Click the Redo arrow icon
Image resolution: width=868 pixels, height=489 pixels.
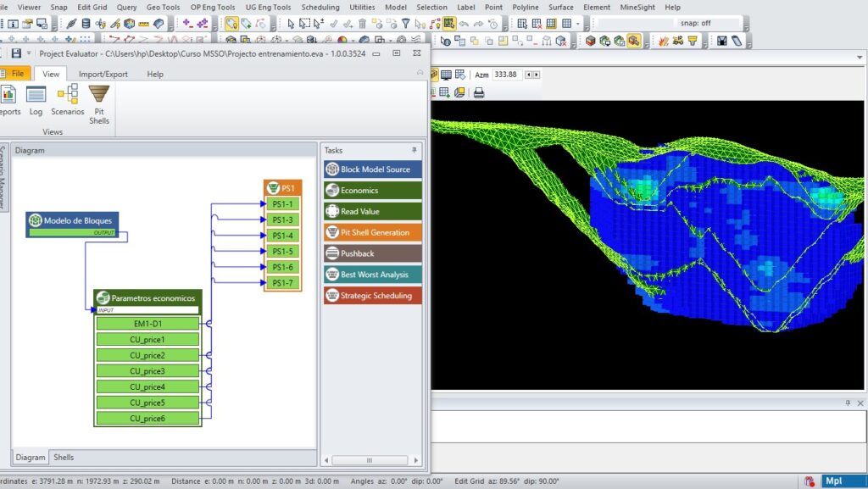click(x=478, y=23)
